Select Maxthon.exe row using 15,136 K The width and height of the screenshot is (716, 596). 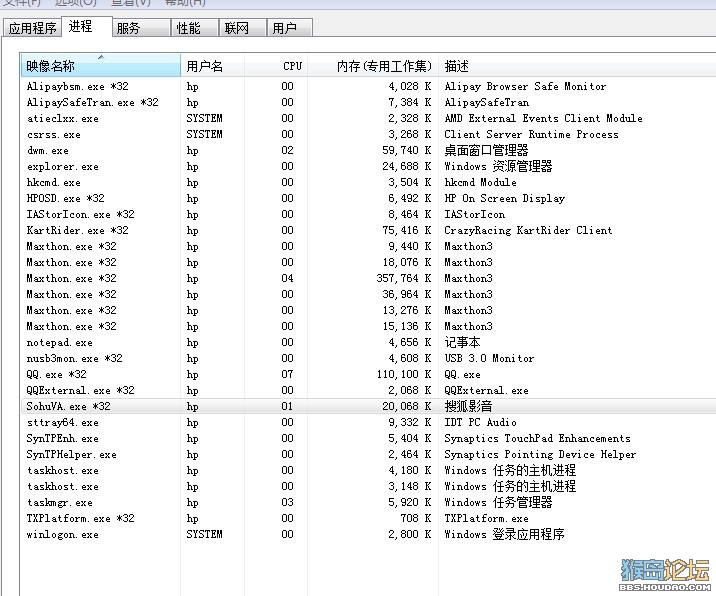click(368, 326)
